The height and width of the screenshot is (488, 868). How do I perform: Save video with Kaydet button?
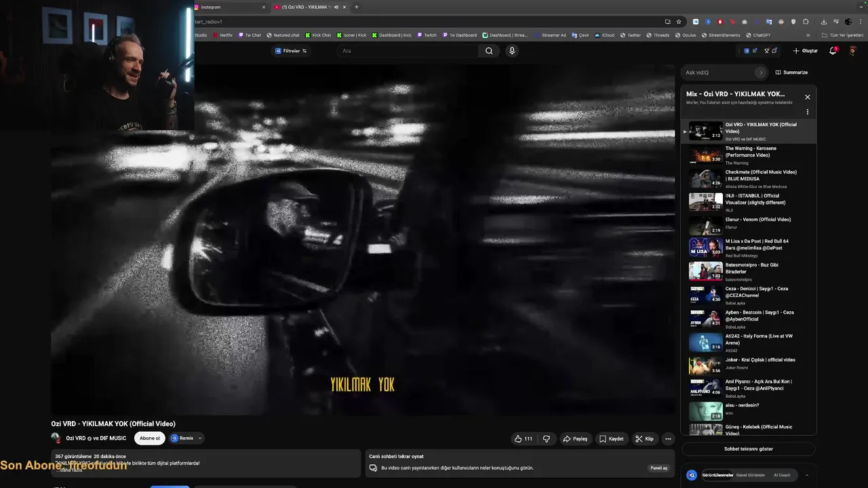611,439
